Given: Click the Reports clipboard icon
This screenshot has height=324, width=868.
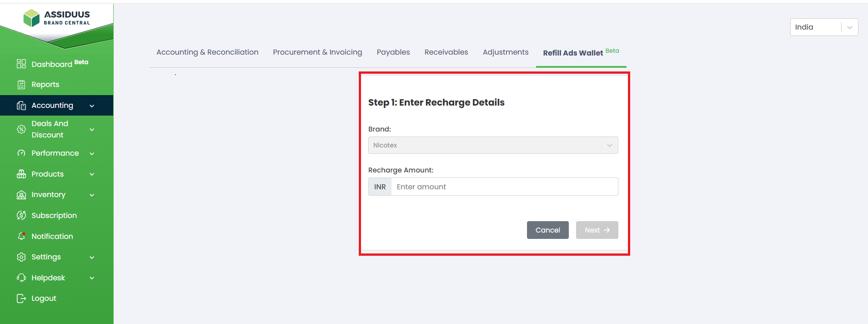Looking at the screenshot, I should tap(21, 85).
